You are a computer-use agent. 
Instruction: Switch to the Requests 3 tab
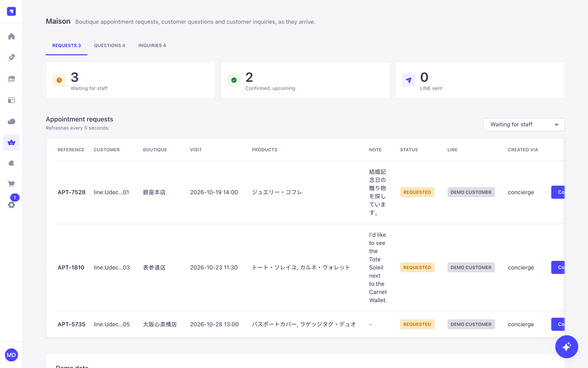(x=66, y=46)
